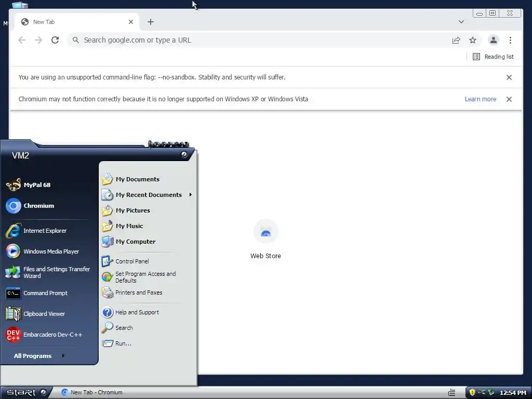The height and width of the screenshot is (399, 532).
Task: Dismiss the Windows XP unsupported warning
Action: pos(509,99)
